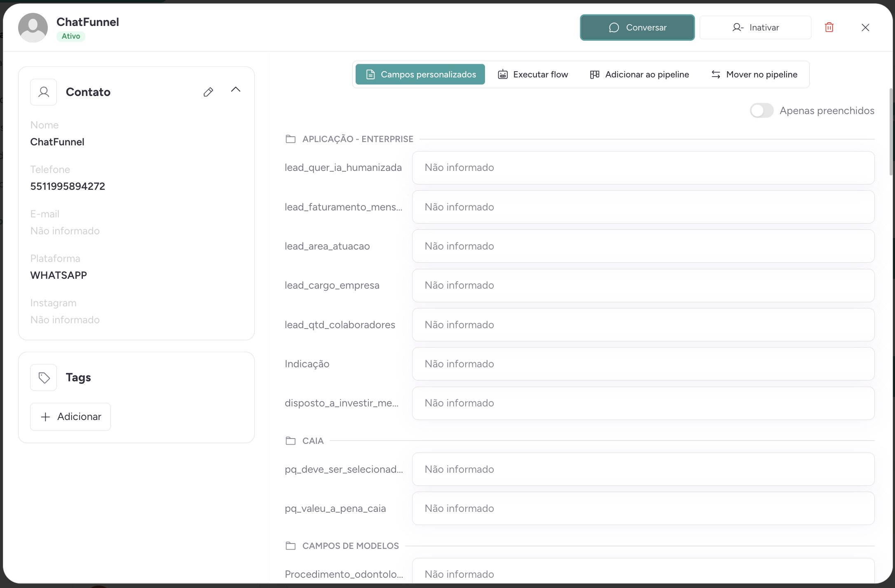Click the speech bubble icon in Conversar
895x588 pixels.
pos(614,28)
